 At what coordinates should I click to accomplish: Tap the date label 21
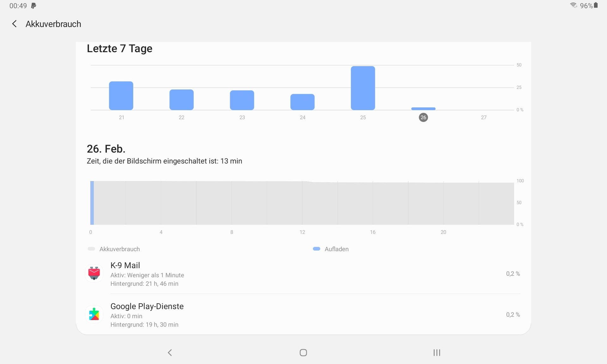click(x=121, y=117)
